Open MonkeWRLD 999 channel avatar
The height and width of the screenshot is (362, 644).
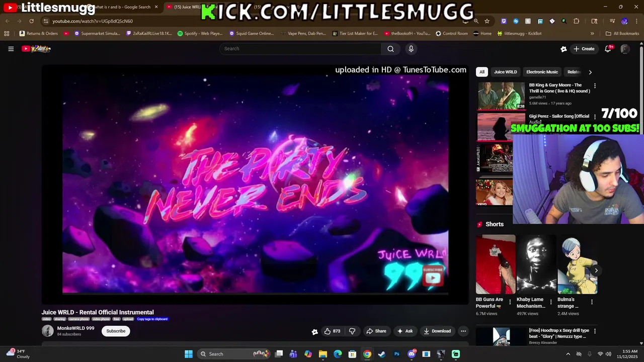coord(47,331)
